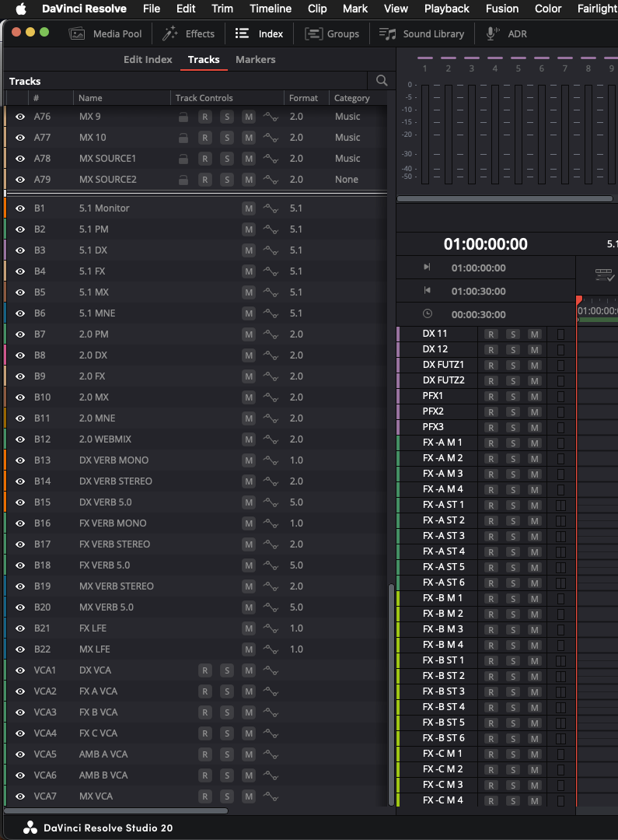618x840 pixels.
Task: Click the search icon in Tracks panel
Action: pos(382,80)
